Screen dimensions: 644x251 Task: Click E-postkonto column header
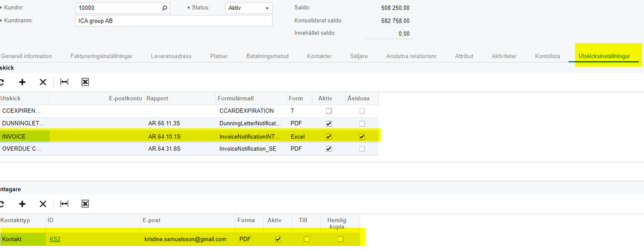97,98
